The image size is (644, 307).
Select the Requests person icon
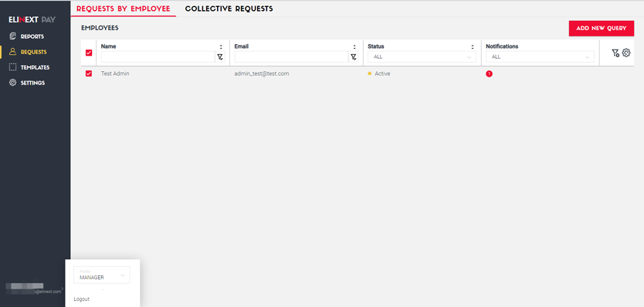click(x=12, y=52)
